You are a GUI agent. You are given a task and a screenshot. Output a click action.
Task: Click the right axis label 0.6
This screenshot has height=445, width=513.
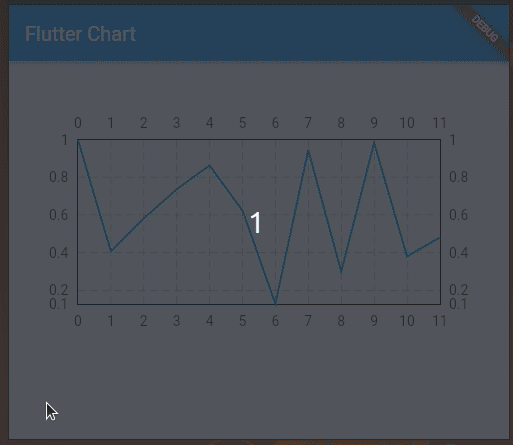(x=459, y=215)
